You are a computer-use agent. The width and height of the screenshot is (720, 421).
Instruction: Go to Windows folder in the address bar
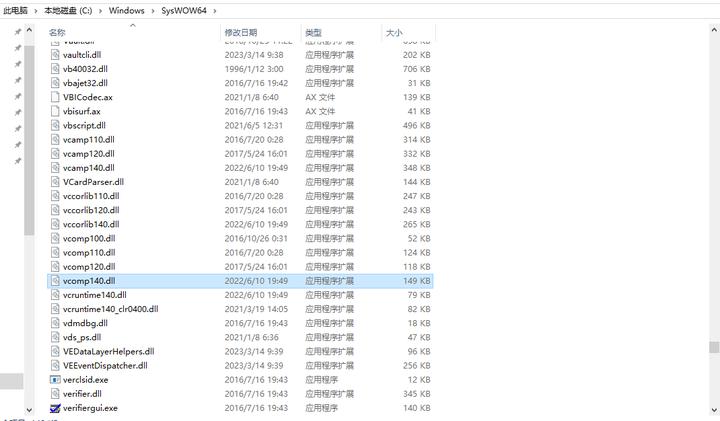pyautogui.click(x=126, y=11)
